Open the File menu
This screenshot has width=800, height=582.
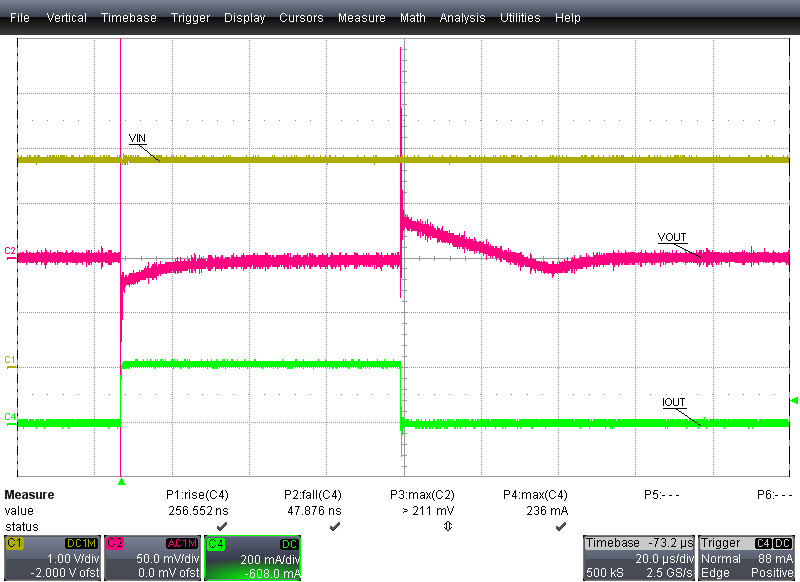coord(20,18)
